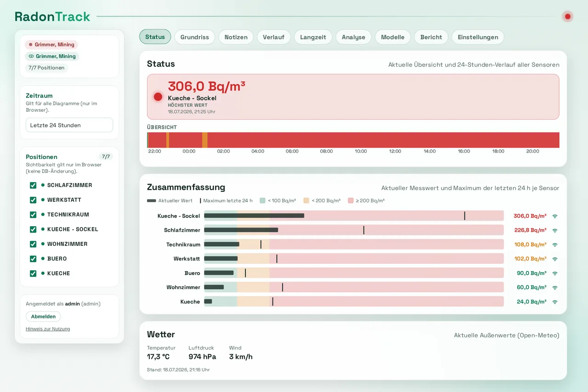The height and width of the screenshot is (392, 588).
Task: Click the eye icon on Grimmer, Mining chip
Action: [31, 57]
